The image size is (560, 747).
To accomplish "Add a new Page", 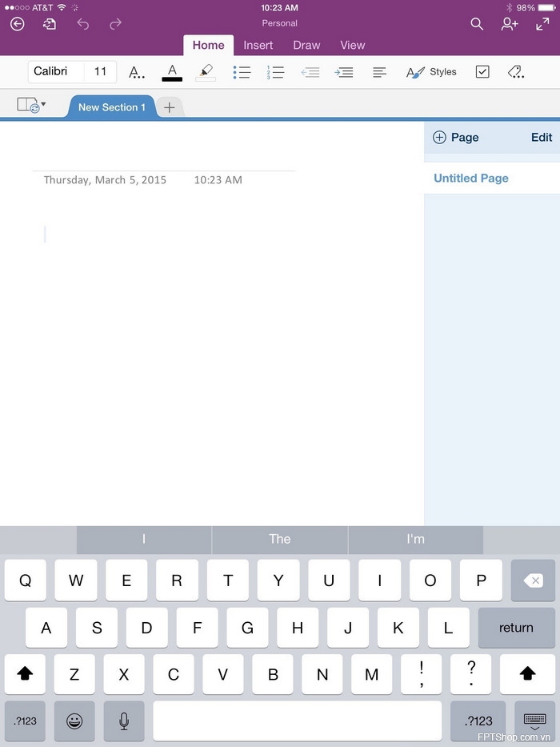I will [x=456, y=138].
